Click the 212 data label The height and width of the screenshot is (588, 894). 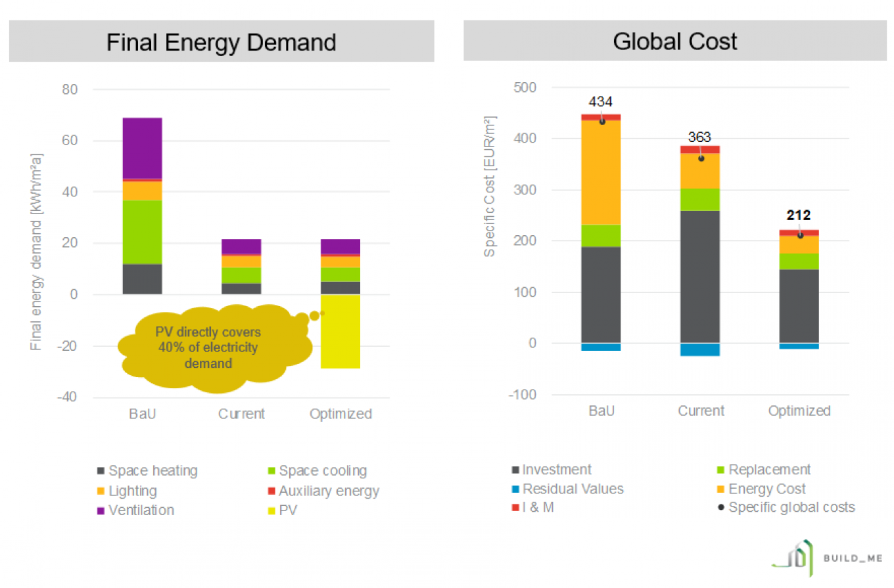pos(799,215)
